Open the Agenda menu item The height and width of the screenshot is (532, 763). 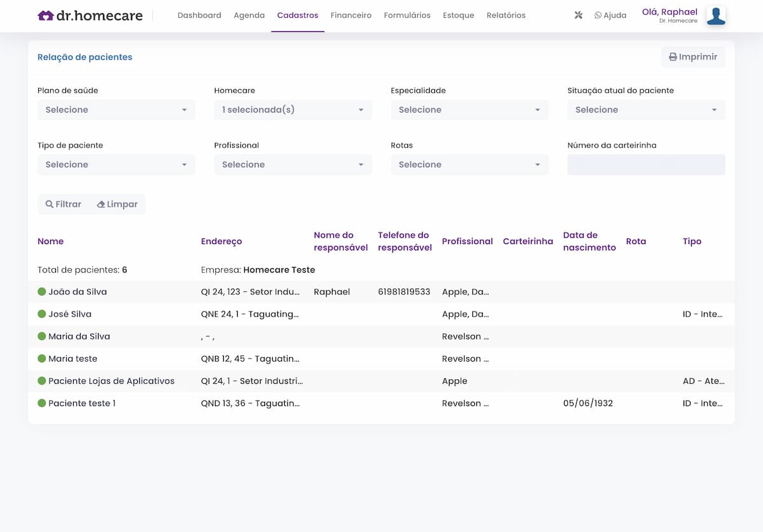point(249,15)
